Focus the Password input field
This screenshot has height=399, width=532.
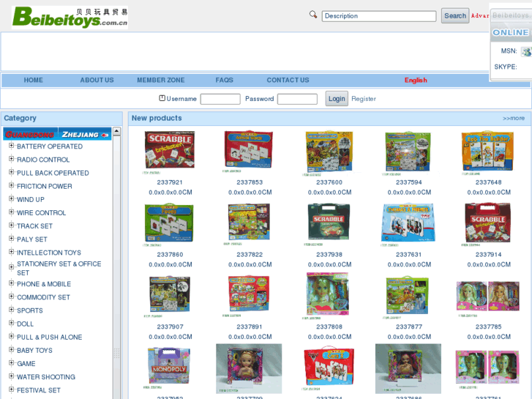[297, 99]
